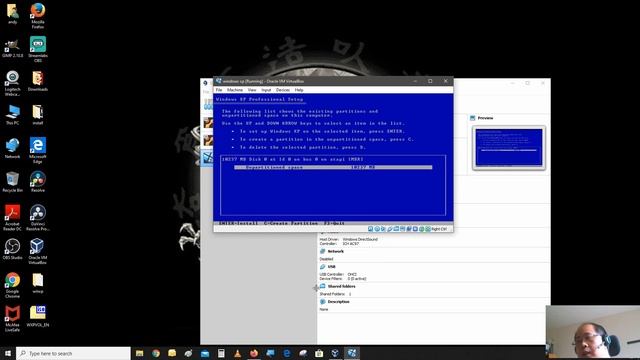Select This PC desktop icon
Screen dimensions: 640x360
pyautogui.click(x=13, y=115)
